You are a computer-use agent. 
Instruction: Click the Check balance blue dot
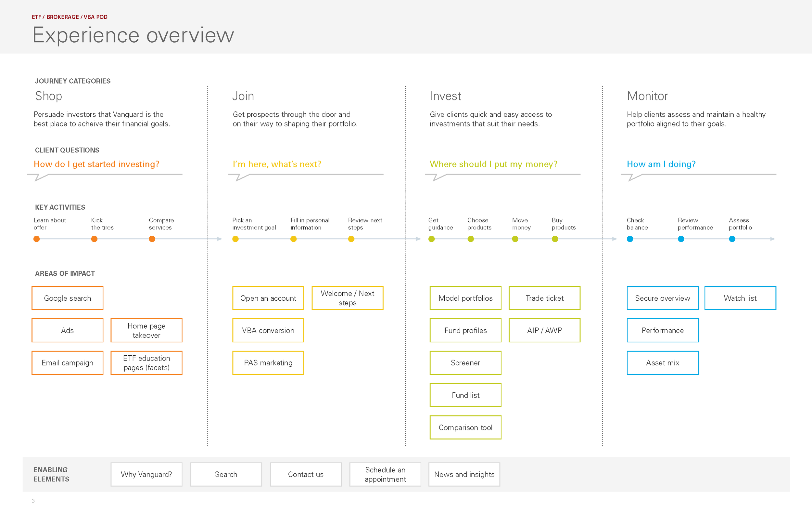630,239
